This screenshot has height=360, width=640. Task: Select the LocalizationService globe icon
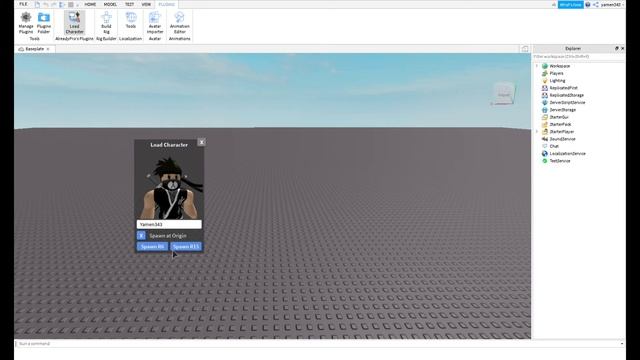pos(544,153)
